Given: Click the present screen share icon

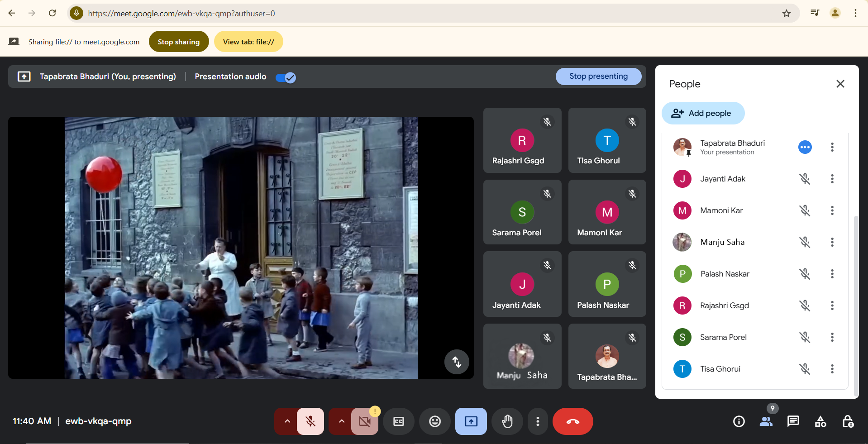Looking at the screenshot, I should [471, 421].
